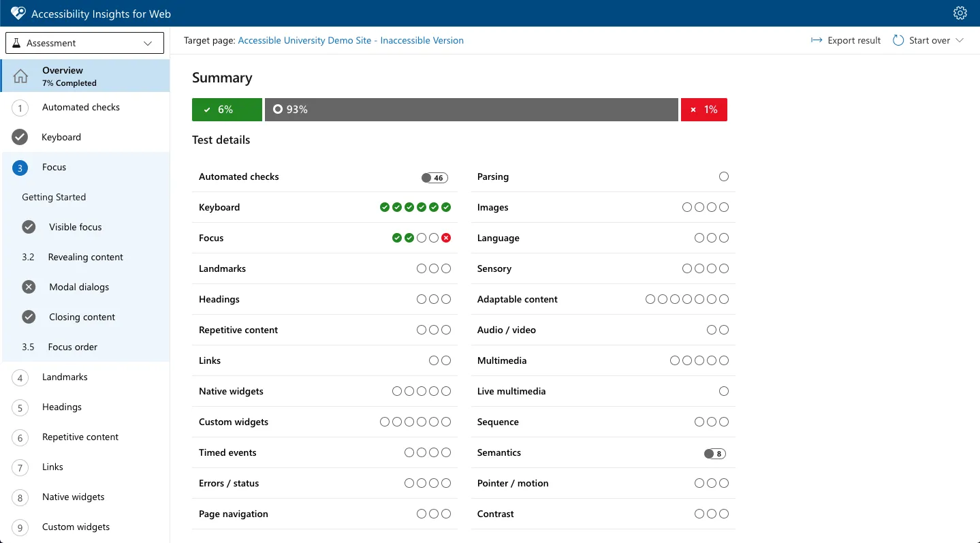The height and width of the screenshot is (543, 980).
Task: Open the Assessment dropdown
Action: click(84, 43)
